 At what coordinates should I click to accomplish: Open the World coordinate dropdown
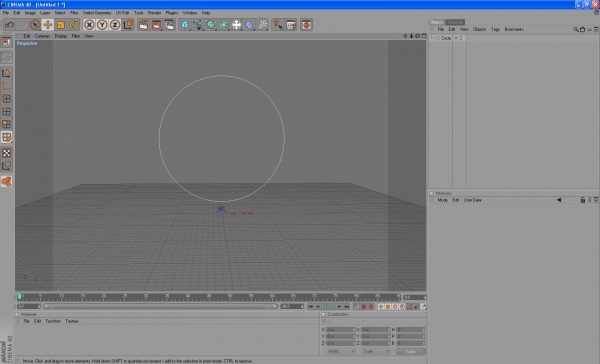tap(340, 351)
